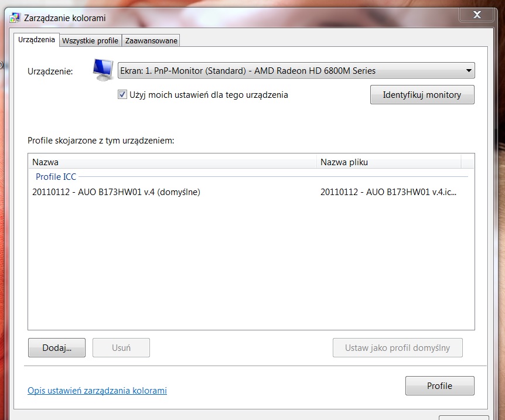Image resolution: width=505 pixels, height=420 pixels.
Task: Click the Nazwa pliku column header
Action: [388, 162]
